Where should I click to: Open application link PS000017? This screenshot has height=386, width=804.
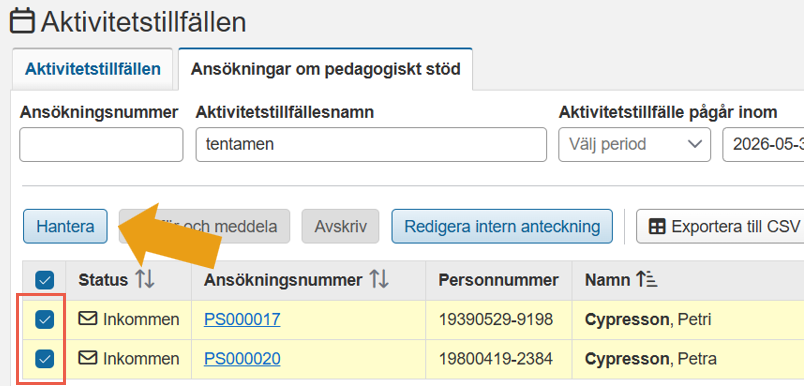(242, 320)
